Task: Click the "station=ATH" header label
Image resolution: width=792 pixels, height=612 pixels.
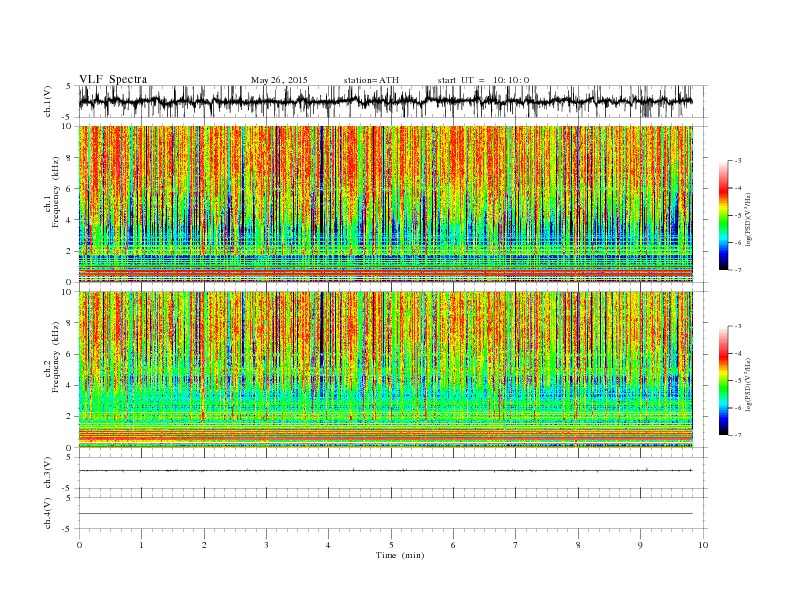Action: [x=371, y=80]
